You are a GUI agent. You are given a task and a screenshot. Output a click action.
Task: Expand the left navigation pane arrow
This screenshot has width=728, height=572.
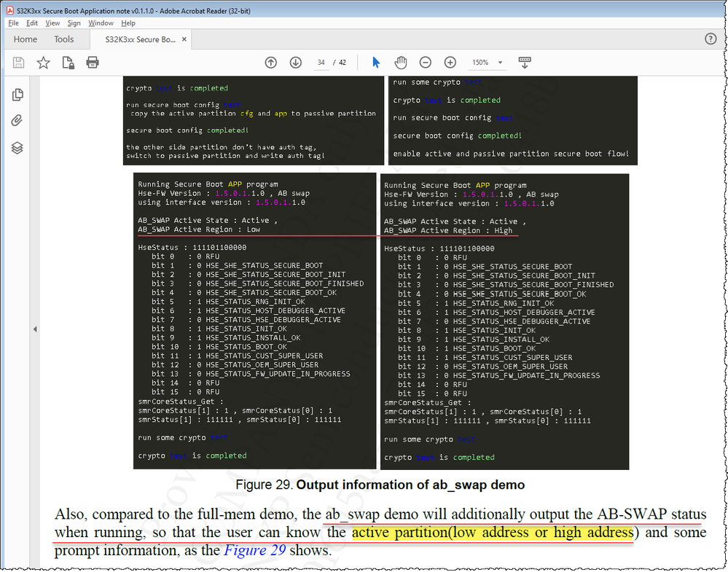pos(35,329)
